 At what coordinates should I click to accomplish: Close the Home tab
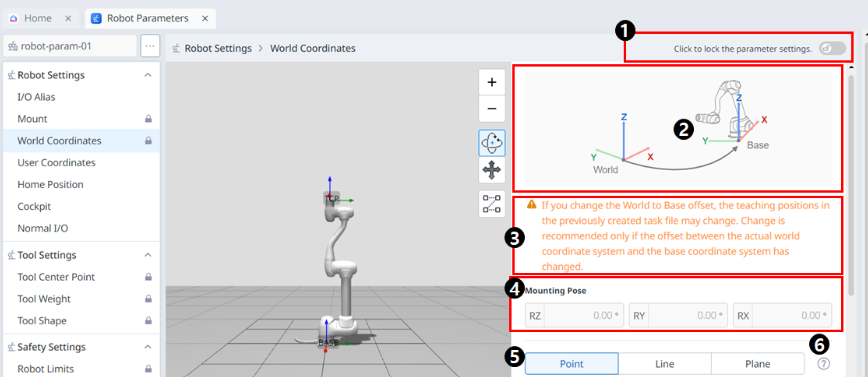pos(68,18)
